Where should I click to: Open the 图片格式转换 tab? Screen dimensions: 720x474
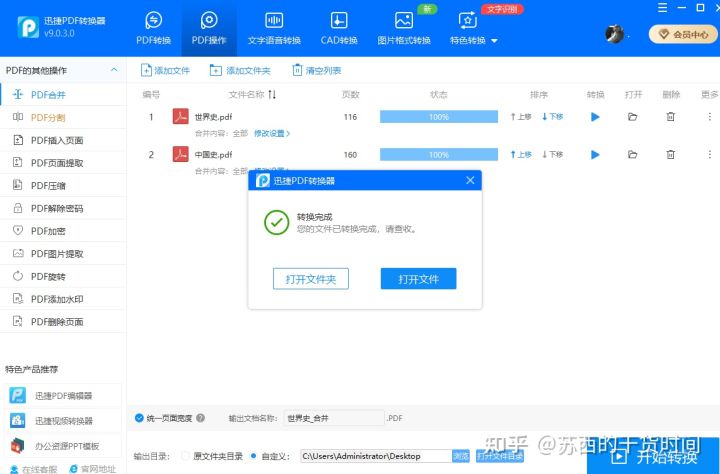coord(404,28)
